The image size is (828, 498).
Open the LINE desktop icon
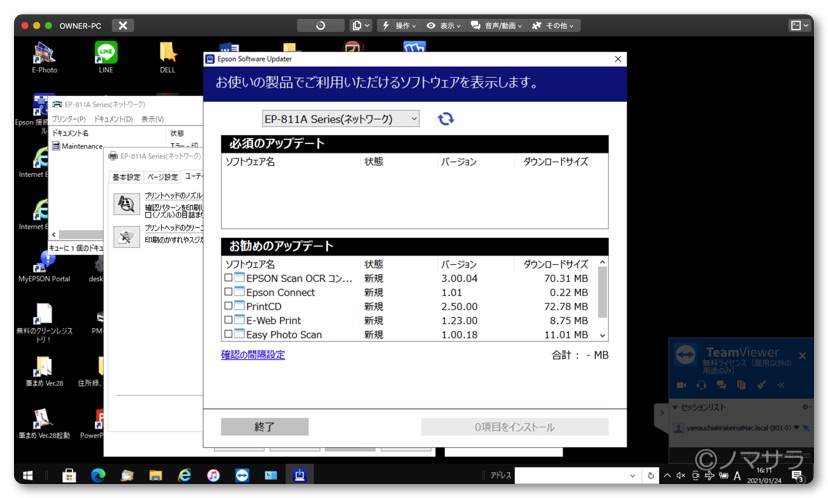(106, 55)
